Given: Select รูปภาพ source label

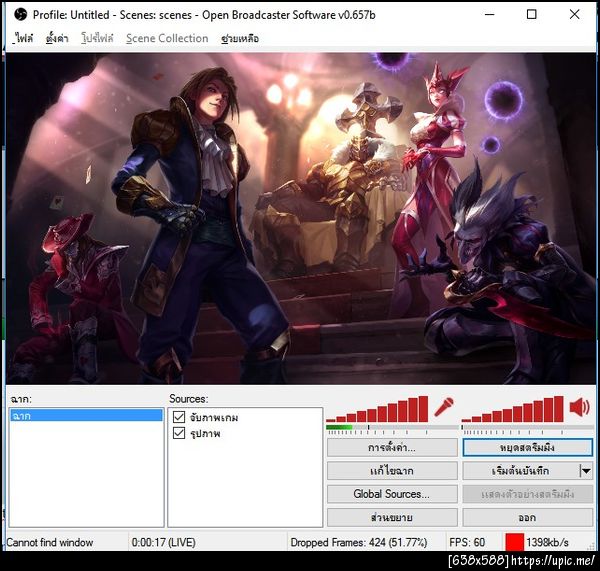Looking at the screenshot, I should point(205,434).
